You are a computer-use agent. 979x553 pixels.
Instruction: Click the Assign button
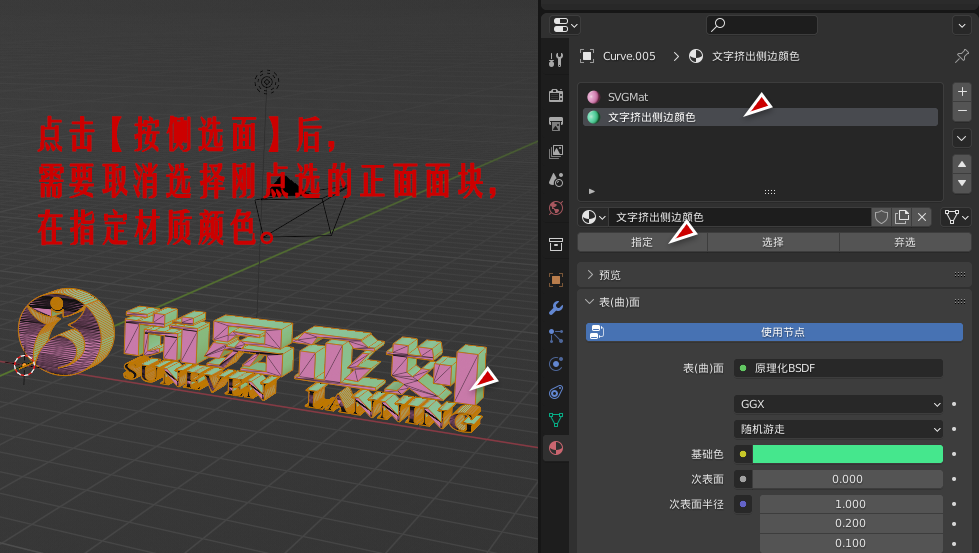pyautogui.click(x=642, y=242)
